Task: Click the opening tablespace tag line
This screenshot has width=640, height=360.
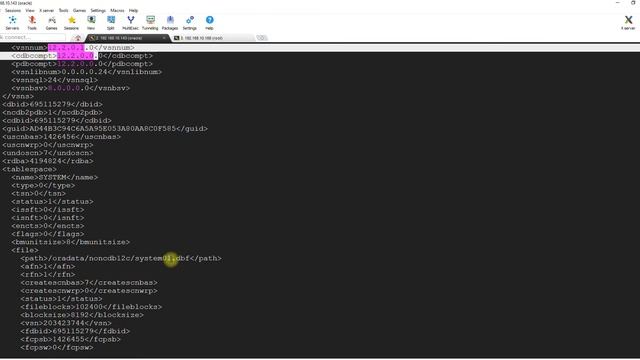Action: click(x=29, y=169)
